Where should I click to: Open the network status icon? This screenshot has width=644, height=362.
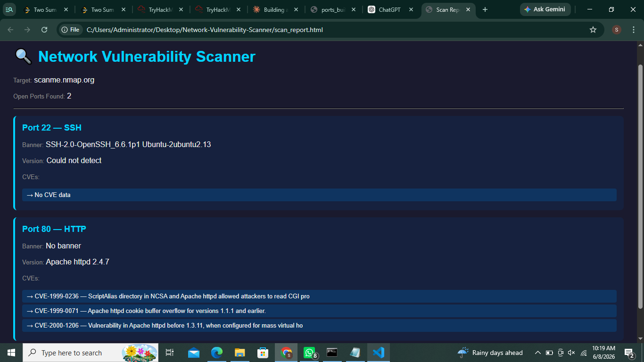tap(584, 353)
